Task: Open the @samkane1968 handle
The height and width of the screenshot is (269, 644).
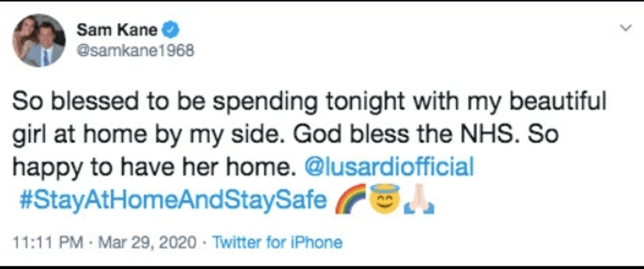Action: coord(135,51)
